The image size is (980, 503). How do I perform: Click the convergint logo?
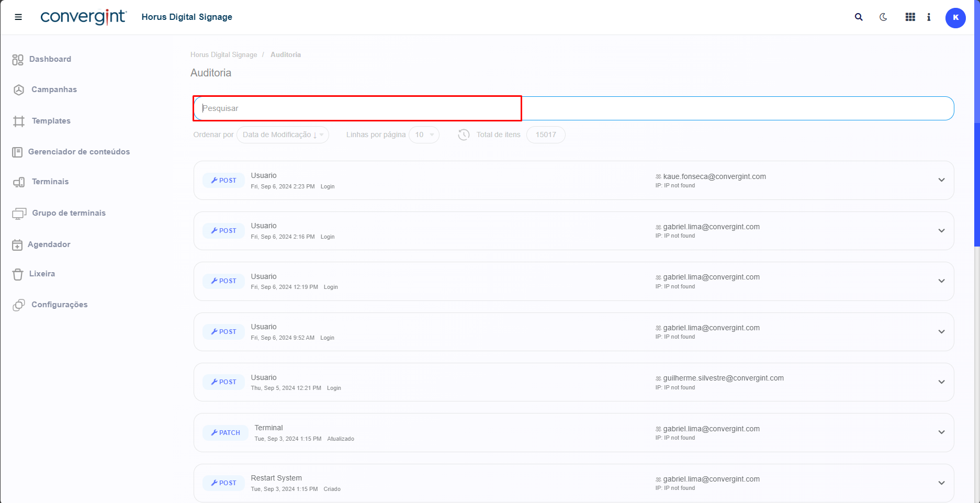pos(83,17)
